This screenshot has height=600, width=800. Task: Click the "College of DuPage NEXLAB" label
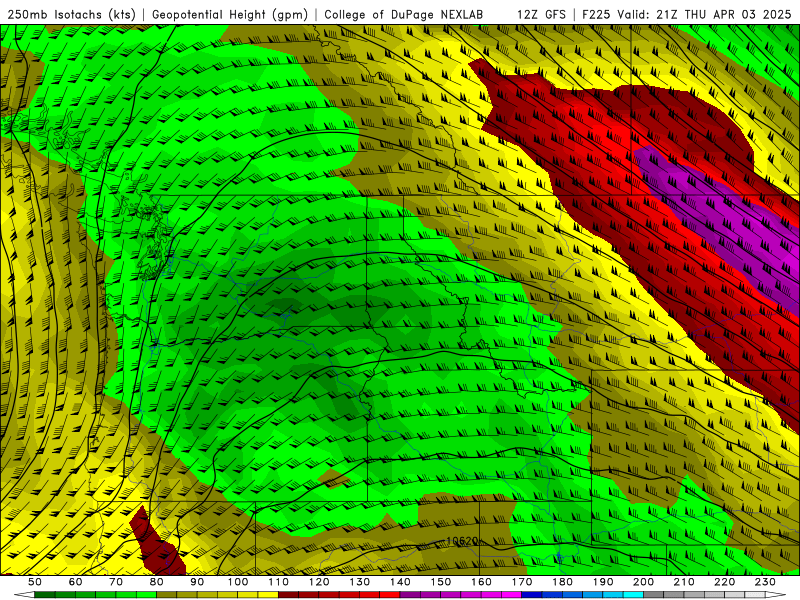404,15
